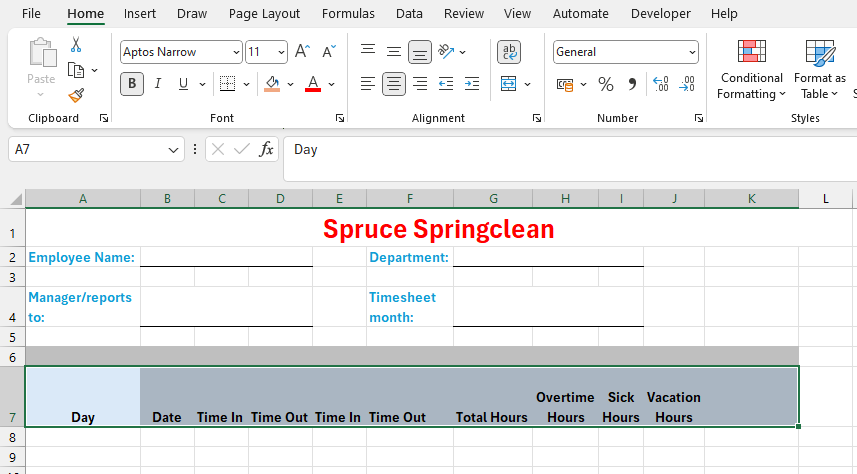Toggle Bold formatting off

click(132, 84)
